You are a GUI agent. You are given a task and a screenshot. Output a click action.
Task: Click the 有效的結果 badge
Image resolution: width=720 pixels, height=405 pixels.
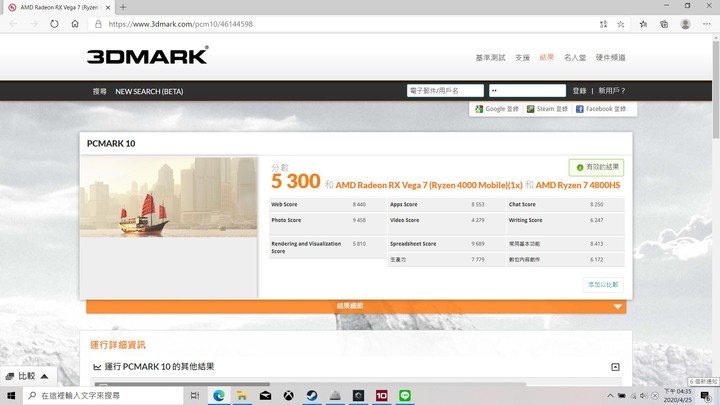point(596,167)
